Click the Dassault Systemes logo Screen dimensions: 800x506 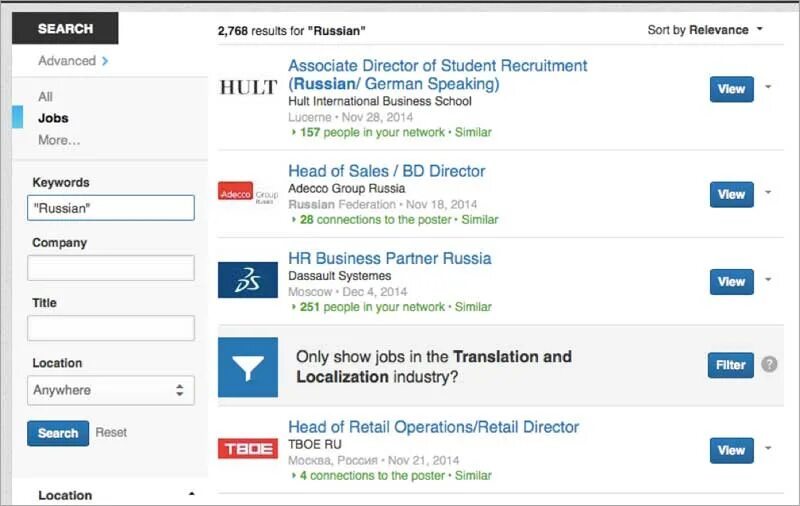pos(248,280)
